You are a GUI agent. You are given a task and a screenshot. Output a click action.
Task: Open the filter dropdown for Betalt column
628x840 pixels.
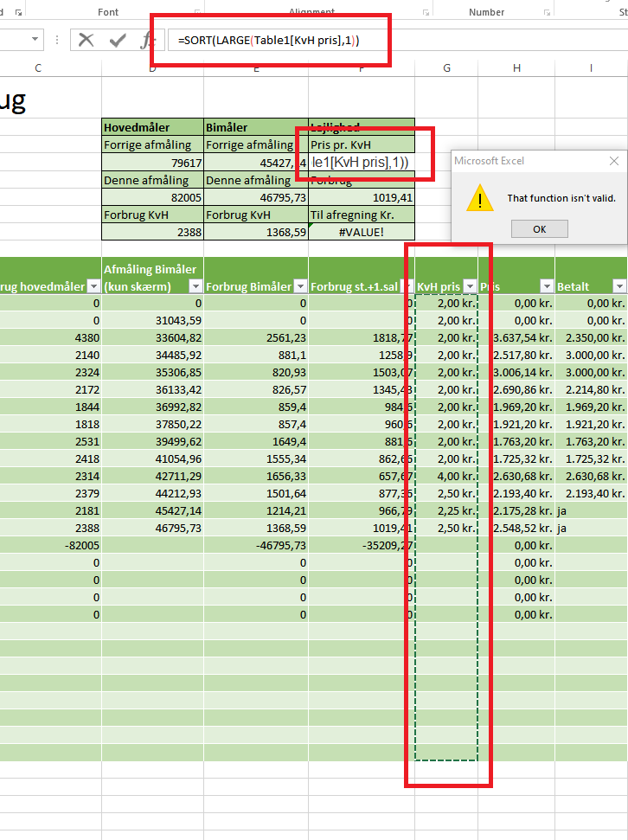click(619, 286)
